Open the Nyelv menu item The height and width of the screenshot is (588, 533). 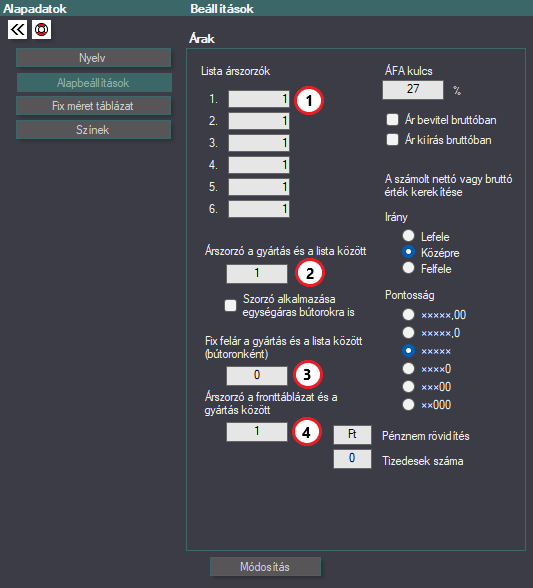point(93,58)
